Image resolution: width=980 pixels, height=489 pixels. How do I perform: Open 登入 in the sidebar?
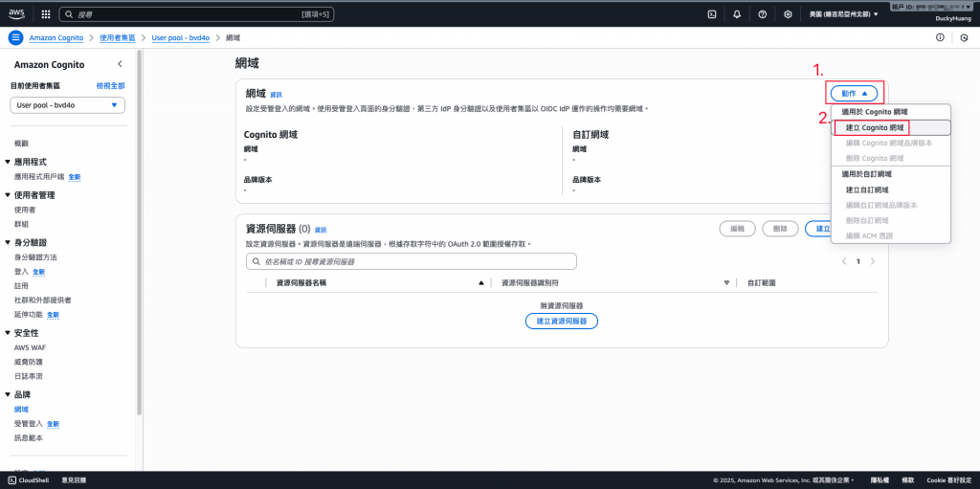(21, 272)
